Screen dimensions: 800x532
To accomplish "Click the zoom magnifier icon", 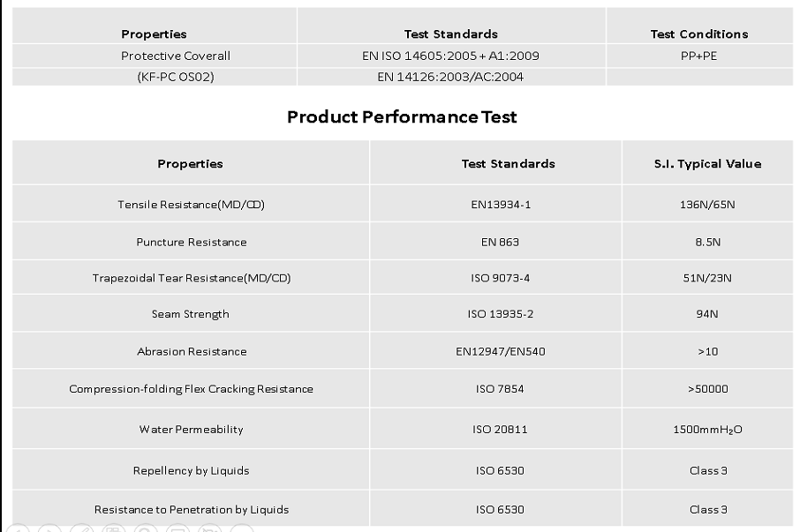I will (146, 529).
